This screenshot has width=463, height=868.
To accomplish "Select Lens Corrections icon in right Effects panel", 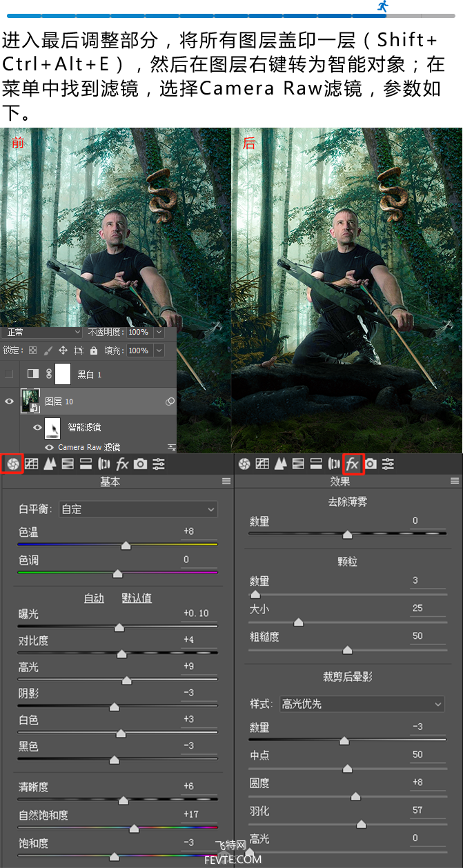I will click(334, 464).
